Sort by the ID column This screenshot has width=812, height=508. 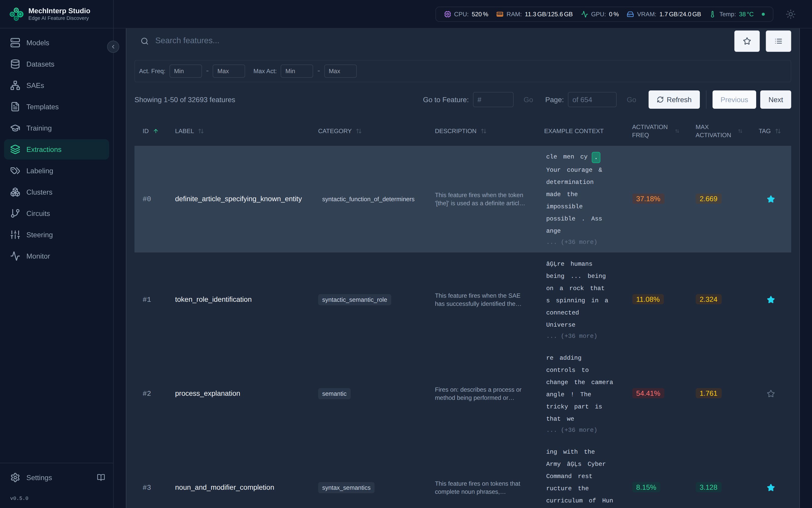150,131
